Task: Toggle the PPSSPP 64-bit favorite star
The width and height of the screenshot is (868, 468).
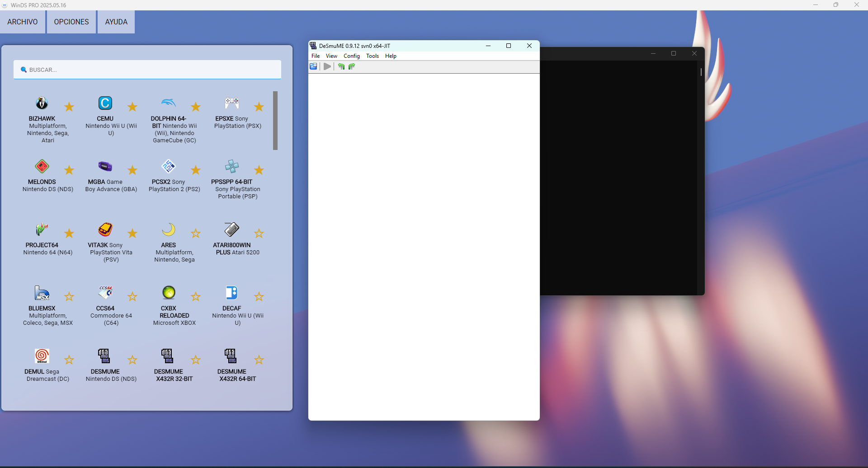Action: click(259, 170)
